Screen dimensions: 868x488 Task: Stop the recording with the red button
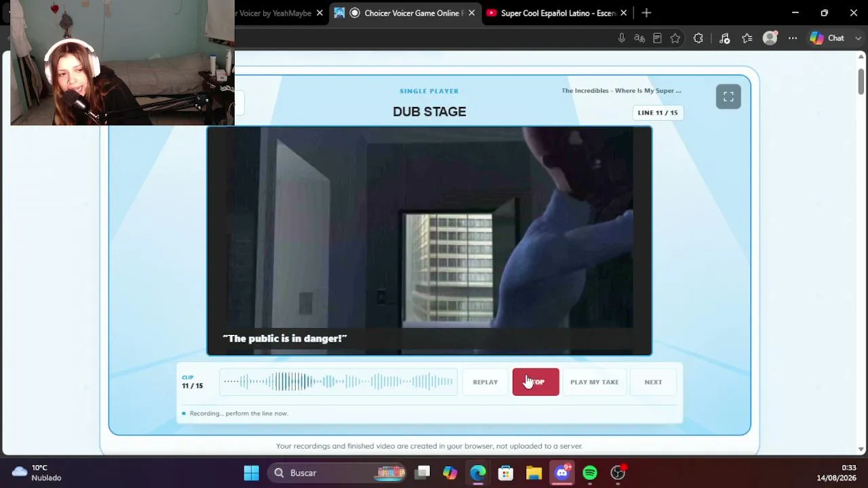536,382
